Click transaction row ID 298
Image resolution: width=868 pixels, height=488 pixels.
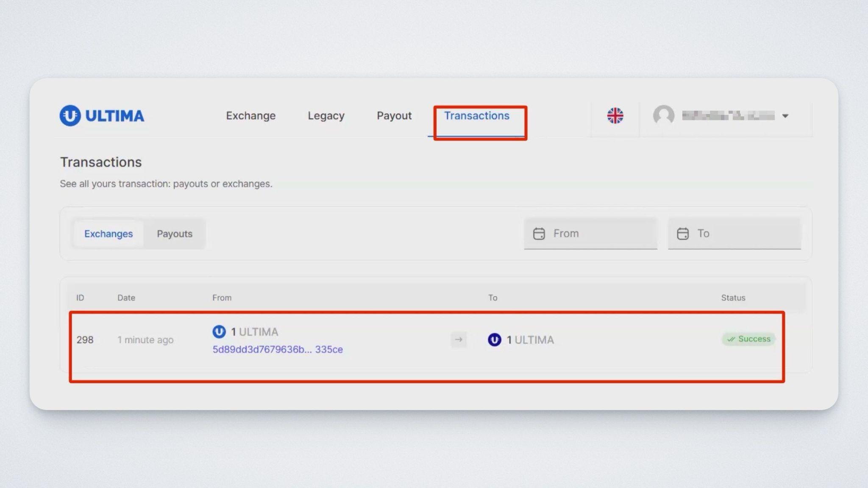pyautogui.click(x=85, y=340)
